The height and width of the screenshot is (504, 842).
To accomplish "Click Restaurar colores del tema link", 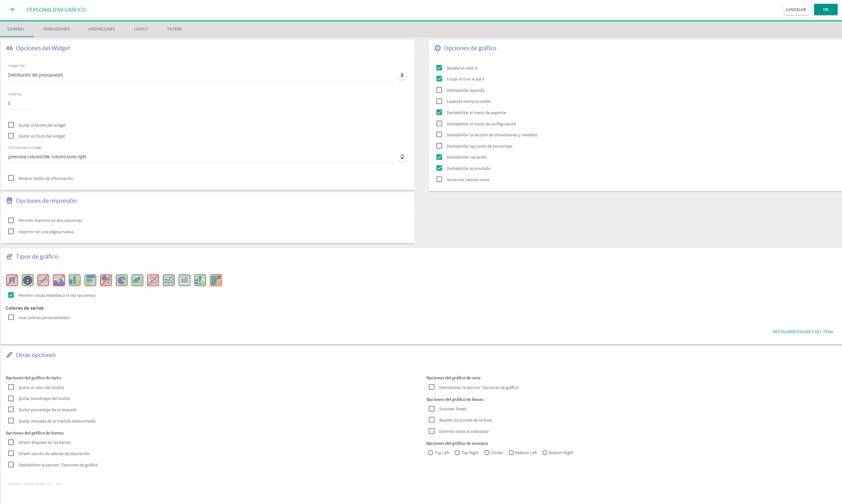I will click(802, 332).
